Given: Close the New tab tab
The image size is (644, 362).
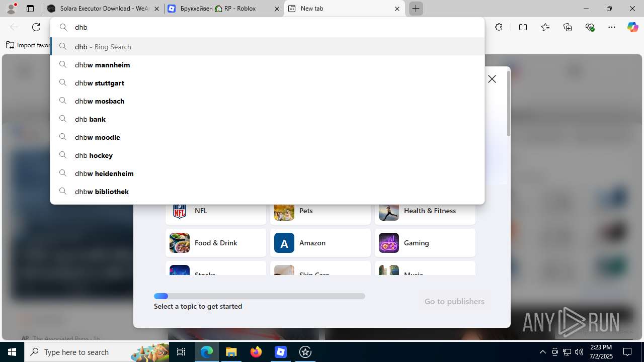Looking at the screenshot, I should [x=397, y=9].
